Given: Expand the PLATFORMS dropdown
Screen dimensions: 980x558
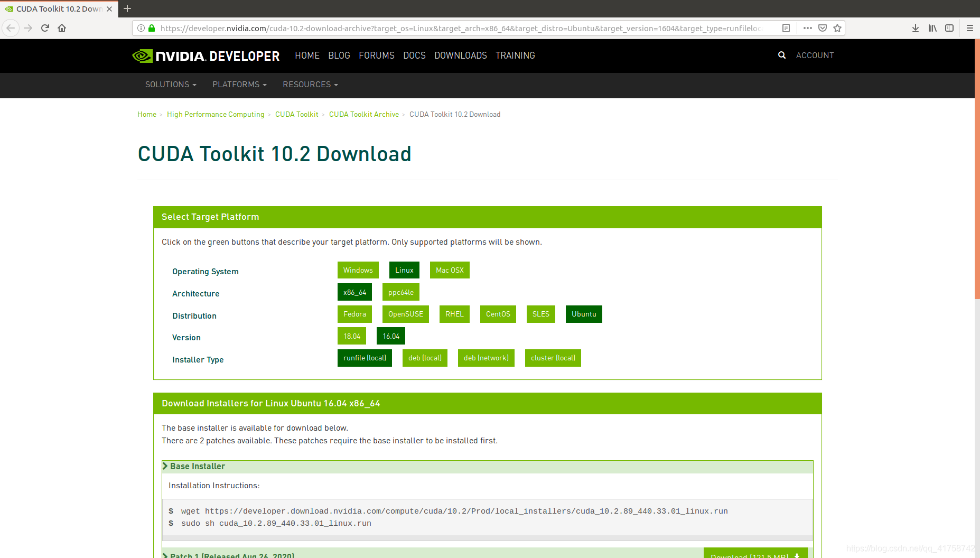Looking at the screenshot, I should click(x=239, y=85).
